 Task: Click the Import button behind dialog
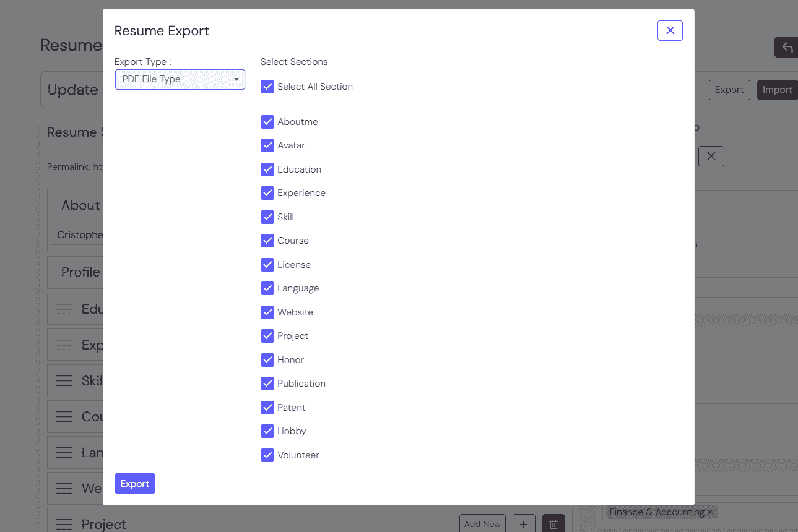tap(777, 90)
